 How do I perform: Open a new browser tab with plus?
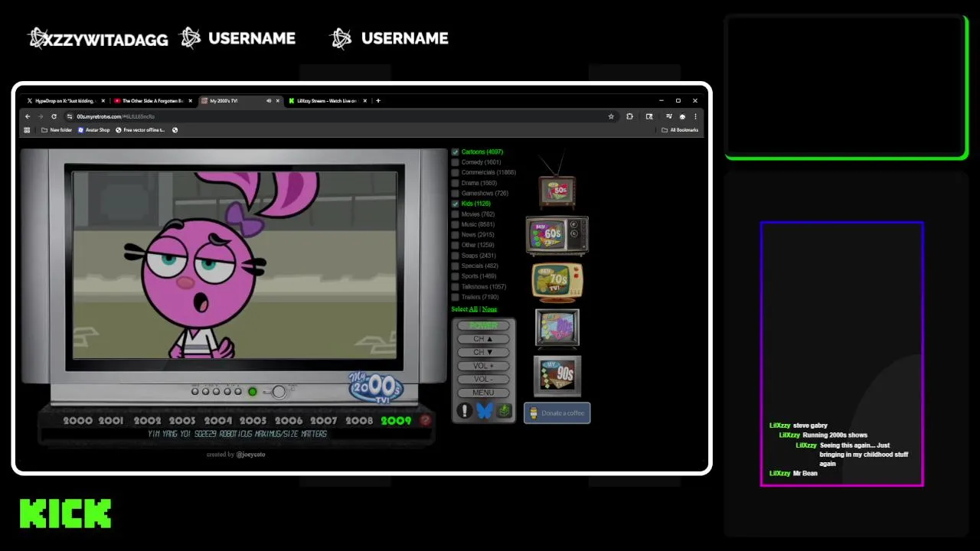[377, 100]
